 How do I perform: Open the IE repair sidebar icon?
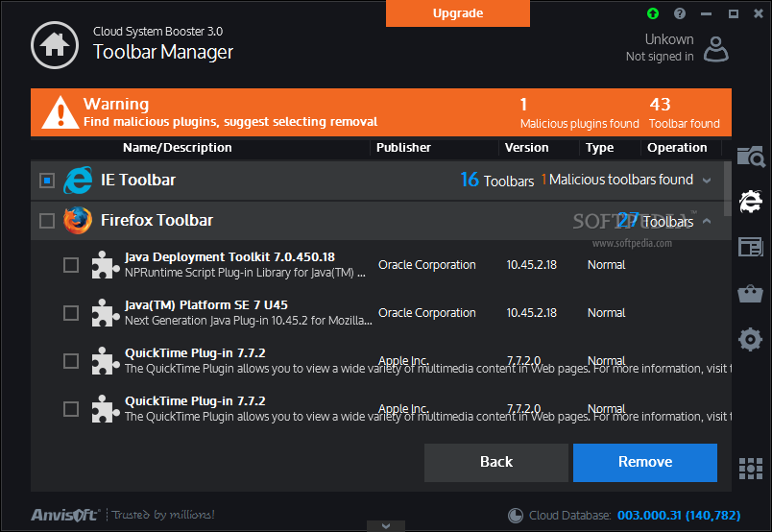(751, 202)
